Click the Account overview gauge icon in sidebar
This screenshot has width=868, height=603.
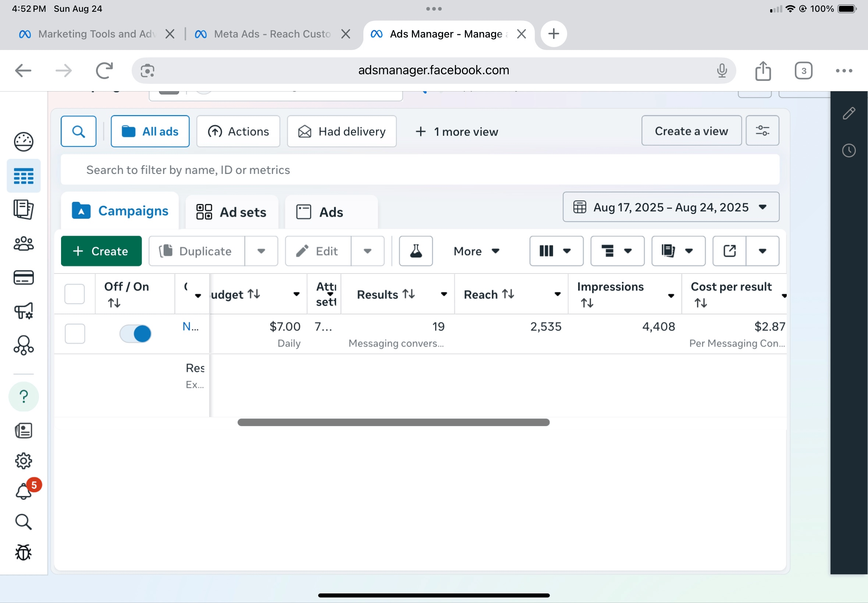pos(24,142)
